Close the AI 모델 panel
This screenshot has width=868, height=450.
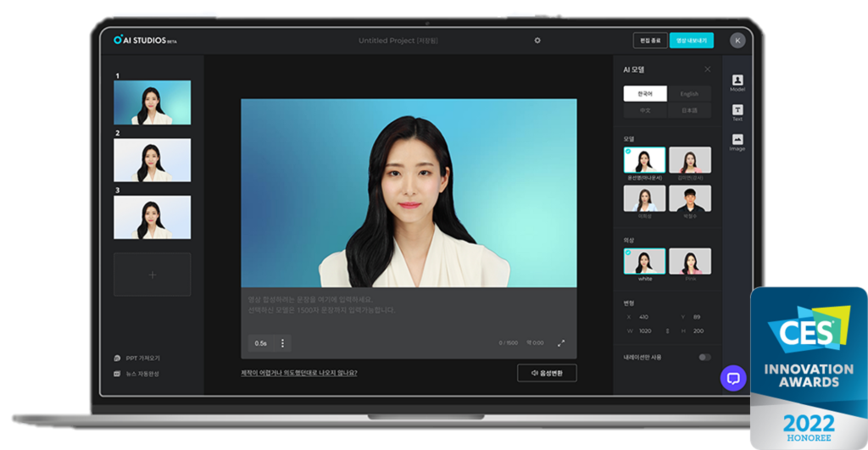click(708, 69)
